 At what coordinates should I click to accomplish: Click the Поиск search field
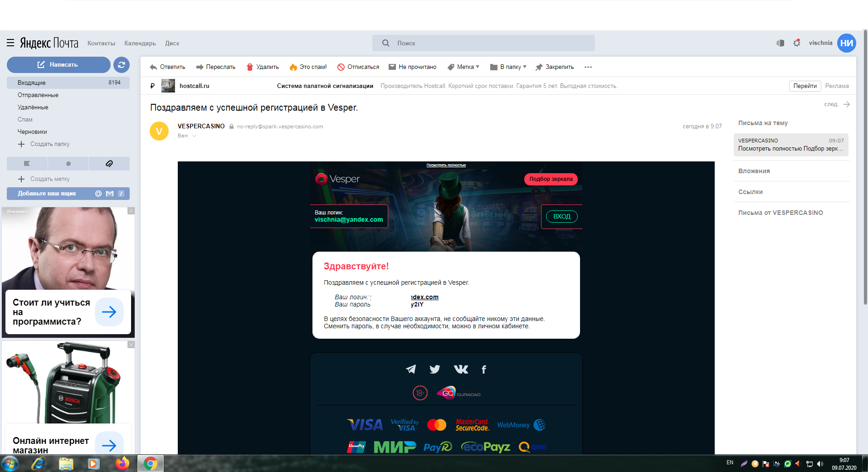[483, 43]
